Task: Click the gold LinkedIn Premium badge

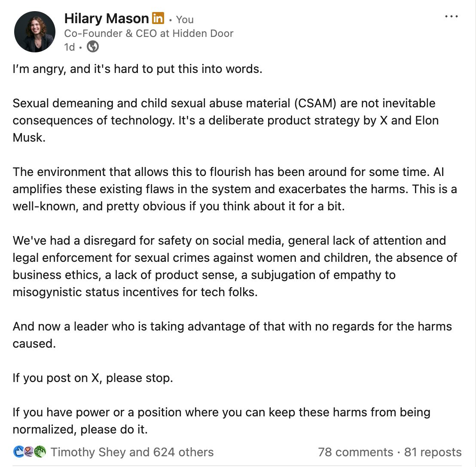Action: (158, 18)
